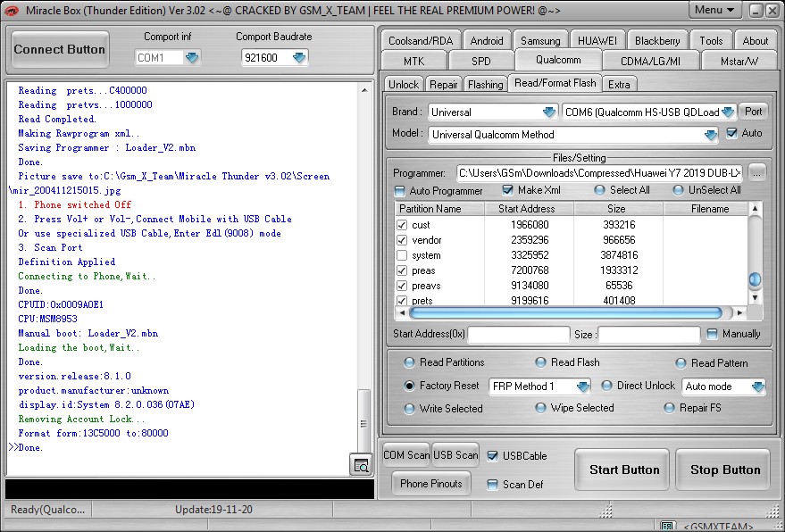Toggle the Auto checkbox next to Model
The height and width of the screenshot is (532, 785).
732,133
